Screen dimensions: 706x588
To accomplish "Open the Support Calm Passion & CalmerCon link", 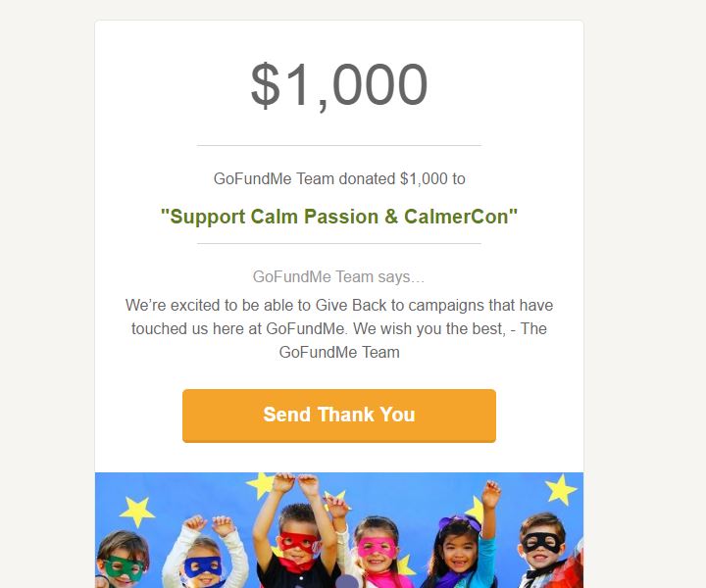I will tap(339, 217).
